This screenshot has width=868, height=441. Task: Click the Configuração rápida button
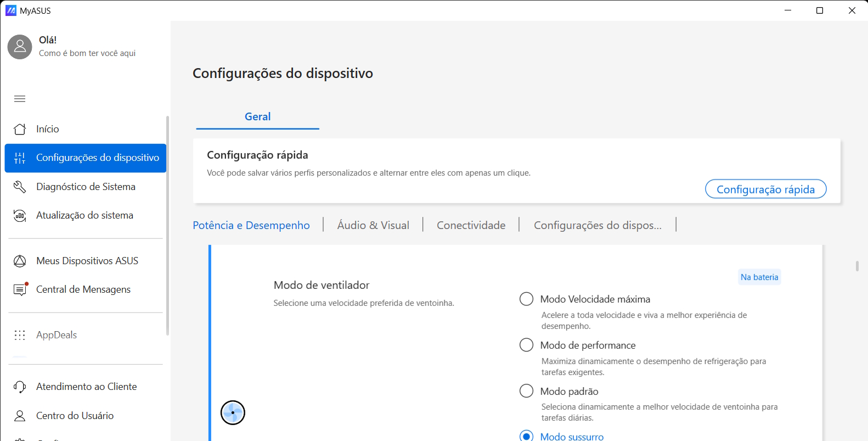765,189
